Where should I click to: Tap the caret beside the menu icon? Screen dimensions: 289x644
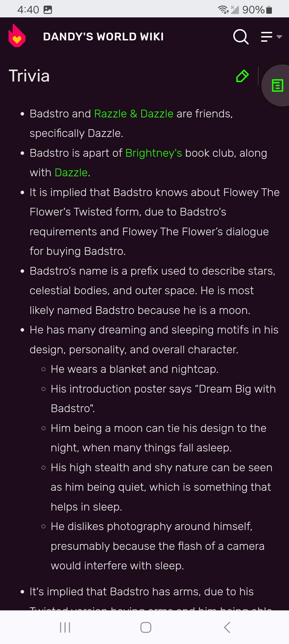pos(279,37)
